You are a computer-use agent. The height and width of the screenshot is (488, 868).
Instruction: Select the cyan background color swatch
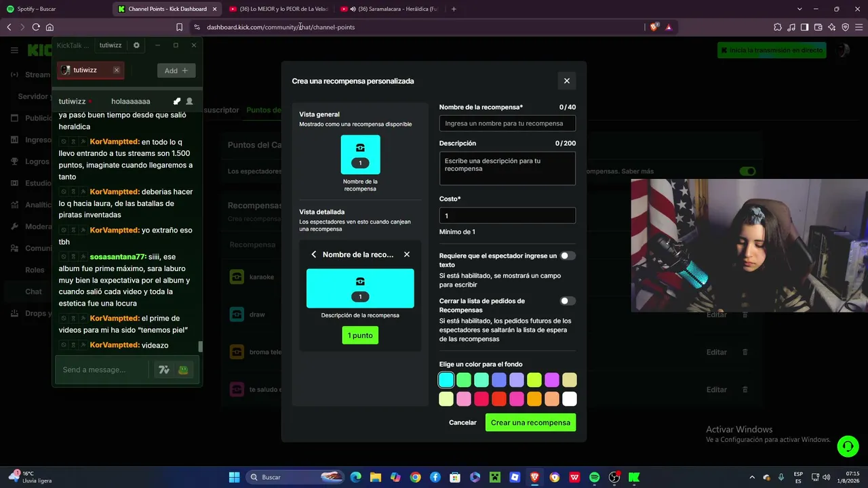[x=446, y=380]
